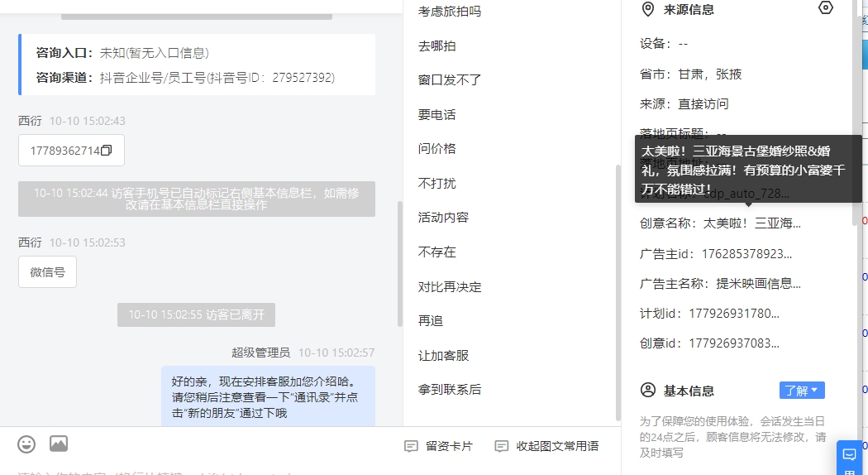Open the emoji picker

[x=26, y=444]
